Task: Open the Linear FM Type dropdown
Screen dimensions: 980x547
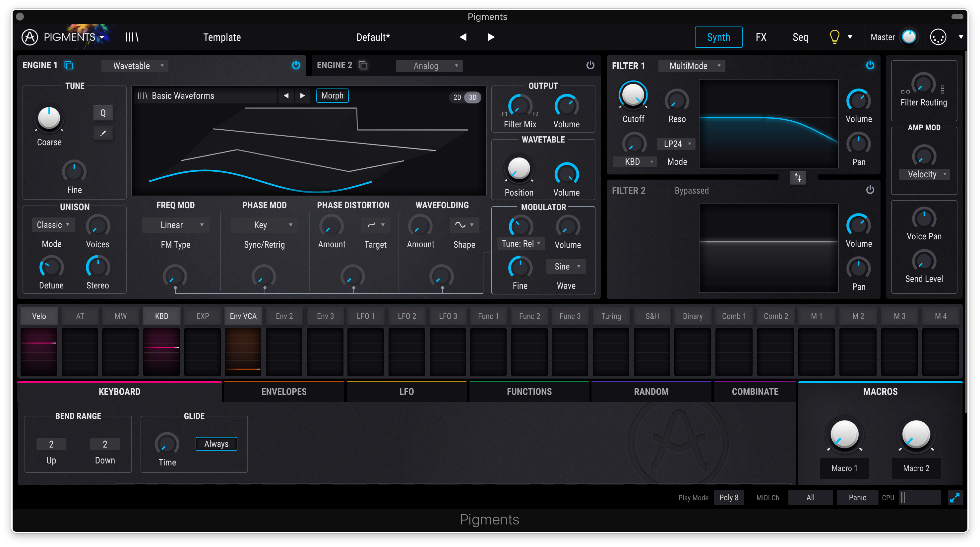Action: click(175, 225)
